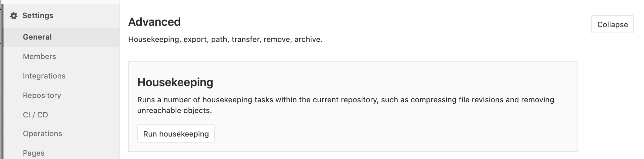Open the Members settings page
This screenshot has height=159, width=644.
(x=39, y=56)
